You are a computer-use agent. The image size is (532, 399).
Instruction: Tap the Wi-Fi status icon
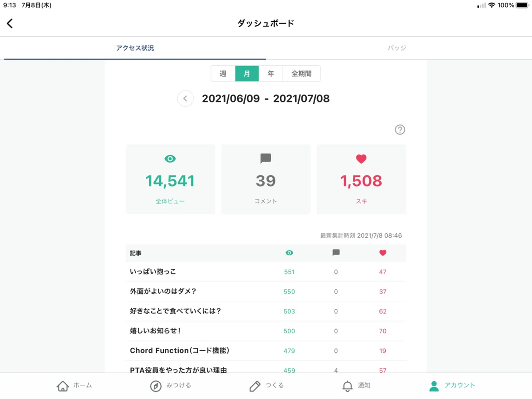click(x=491, y=5)
